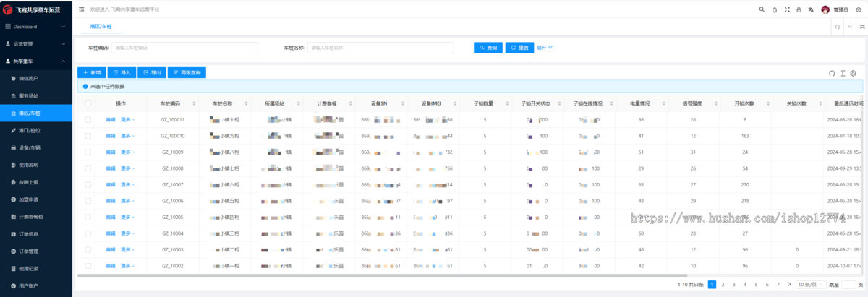Open 更多 dropdown for row GZ_10003

coord(128,250)
